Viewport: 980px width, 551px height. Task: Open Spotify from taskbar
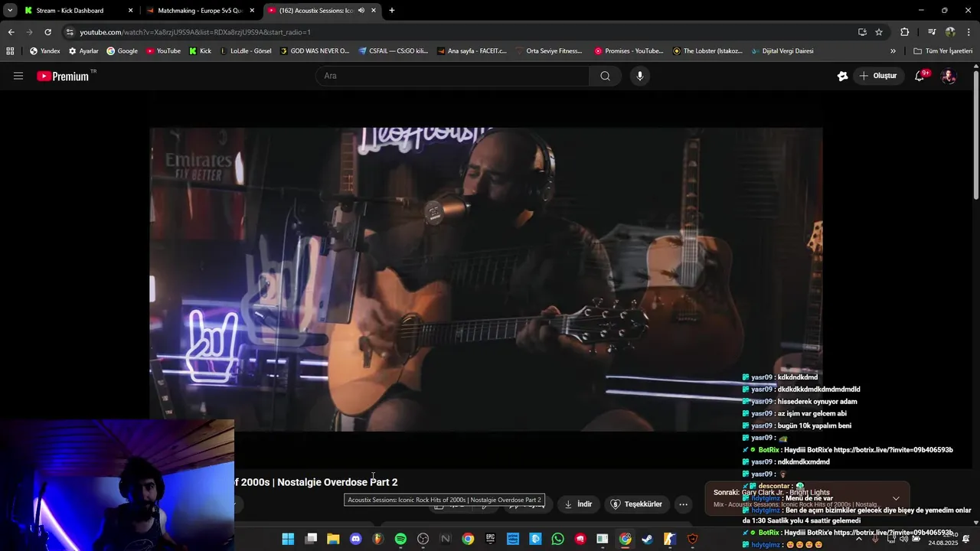pyautogui.click(x=400, y=540)
